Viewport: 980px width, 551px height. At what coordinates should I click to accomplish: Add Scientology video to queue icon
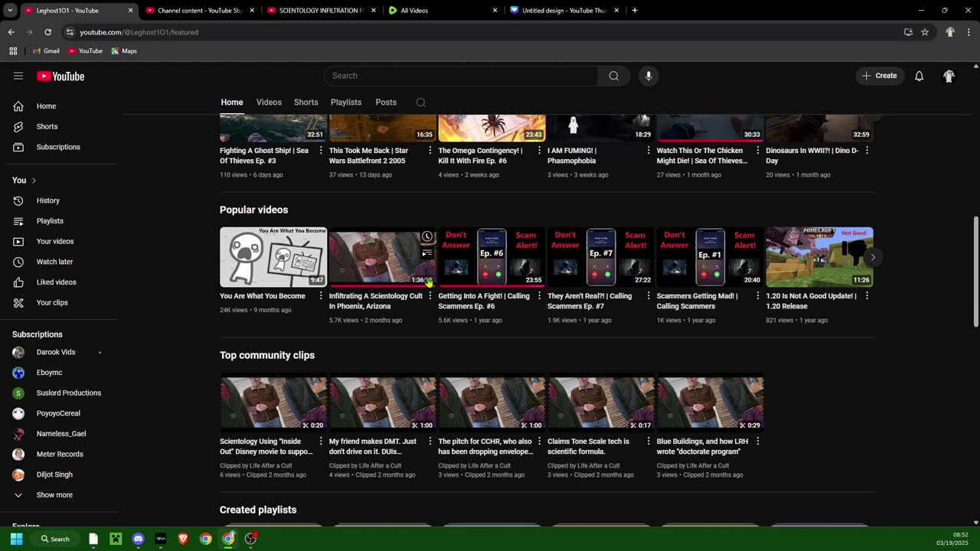click(426, 253)
